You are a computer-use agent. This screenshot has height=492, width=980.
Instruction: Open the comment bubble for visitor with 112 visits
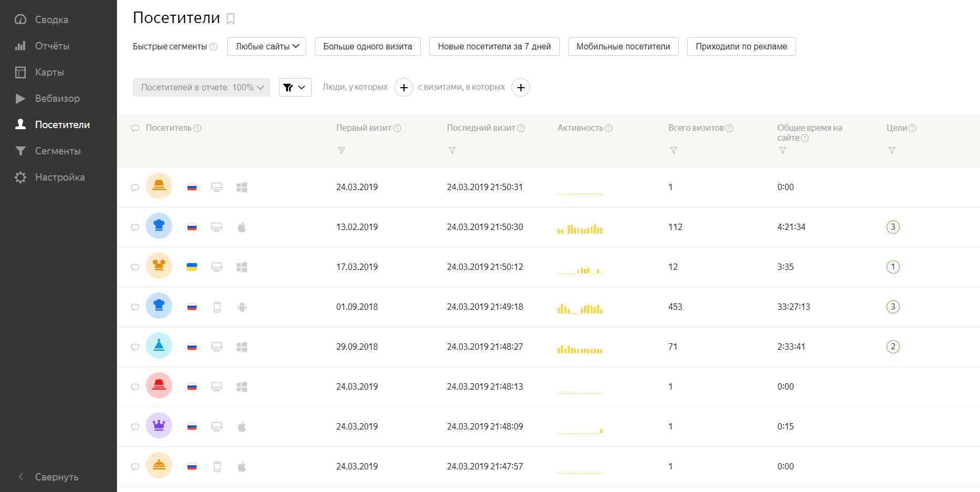pyautogui.click(x=135, y=227)
